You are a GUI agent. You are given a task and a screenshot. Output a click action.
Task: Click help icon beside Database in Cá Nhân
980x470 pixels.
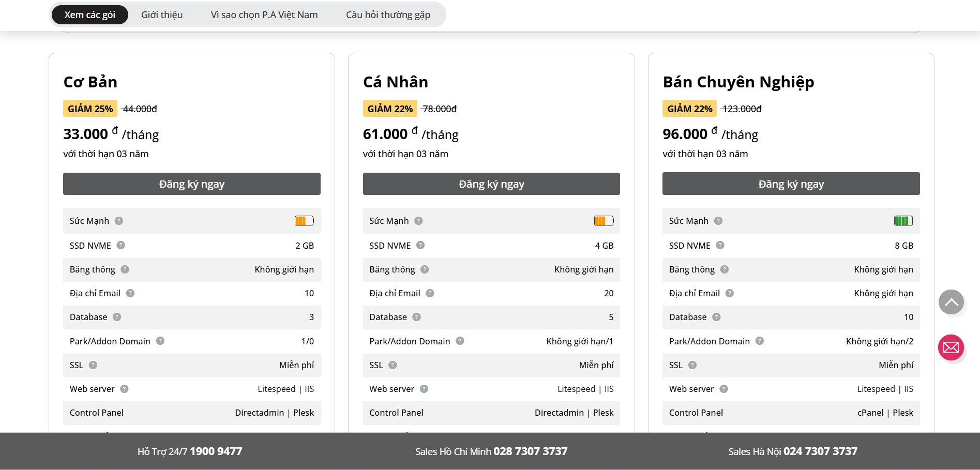click(417, 317)
